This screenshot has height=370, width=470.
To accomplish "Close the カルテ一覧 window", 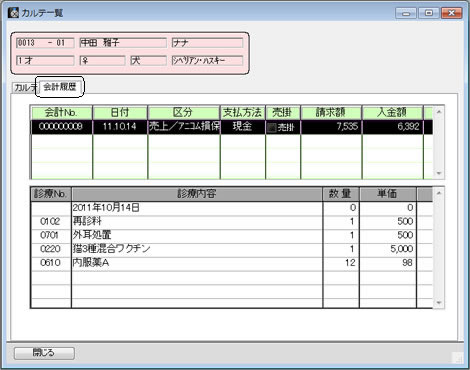I will click(x=451, y=13).
